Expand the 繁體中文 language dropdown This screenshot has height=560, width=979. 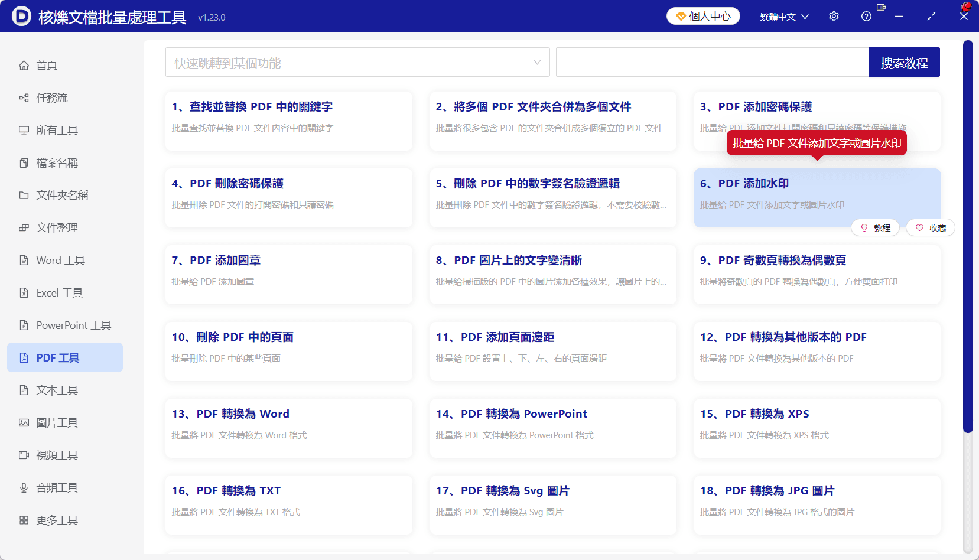(784, 17)
